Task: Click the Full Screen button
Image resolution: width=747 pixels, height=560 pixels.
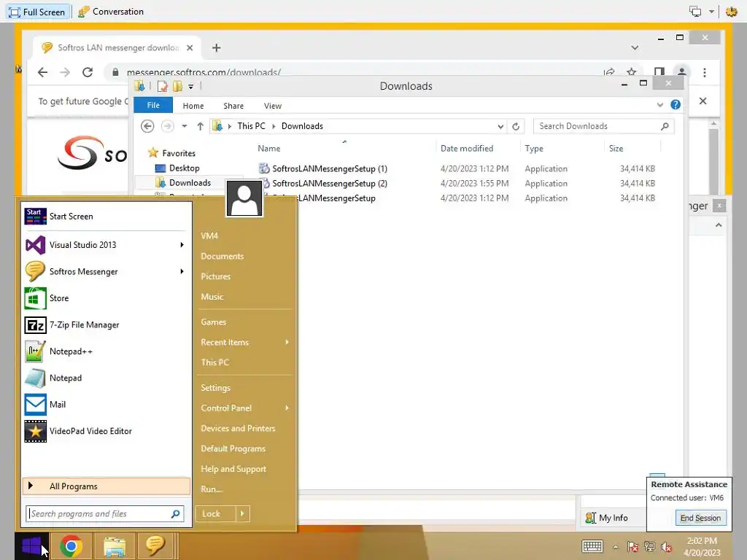Action: click(37, 12)
